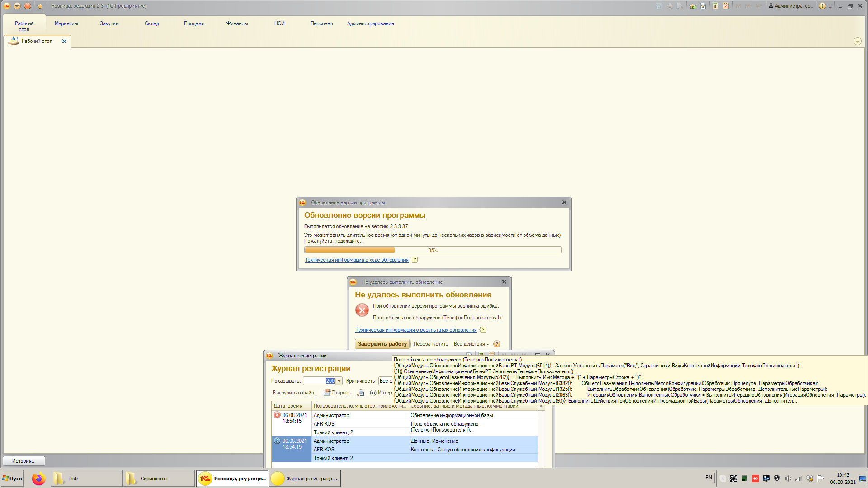This screenshot has height=488, width=868.
Task: Open the Все действия dropdown menu
Action: click(471, 344)
